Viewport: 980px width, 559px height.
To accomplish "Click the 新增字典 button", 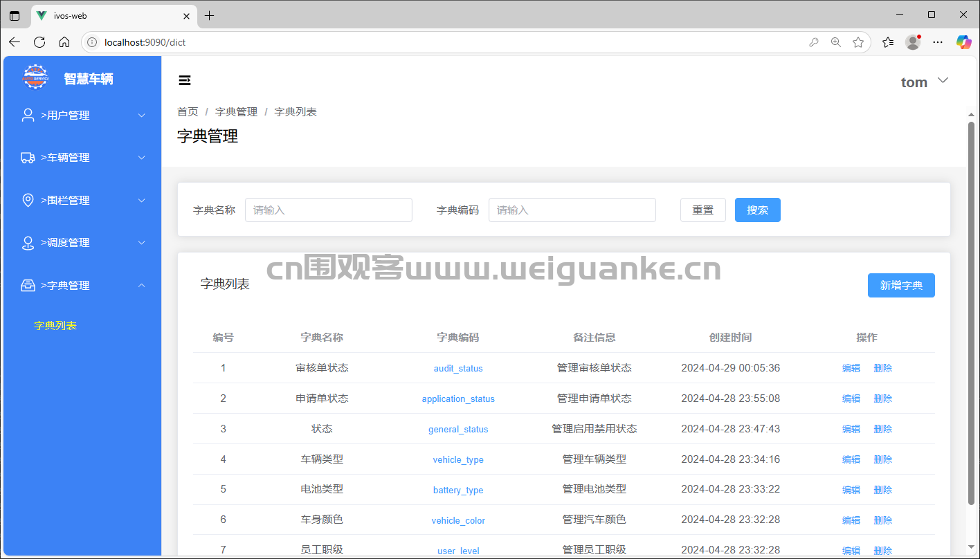I will click(x=901, y=285).
